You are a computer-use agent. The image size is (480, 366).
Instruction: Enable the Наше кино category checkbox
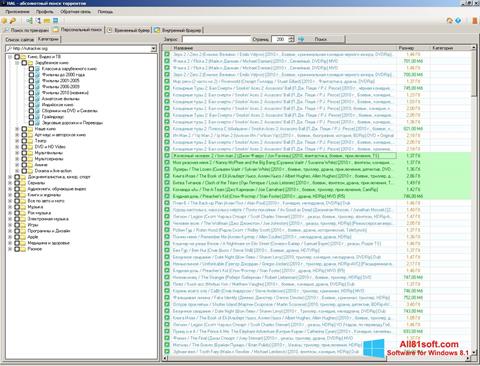pyautogui.click(x=24, y=129)
